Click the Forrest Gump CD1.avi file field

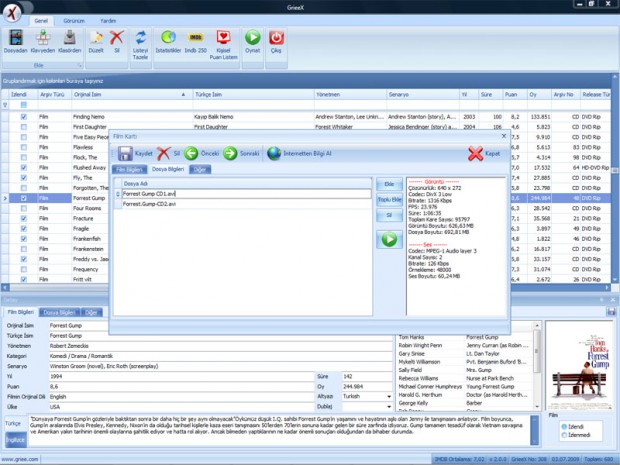[246, 194]
